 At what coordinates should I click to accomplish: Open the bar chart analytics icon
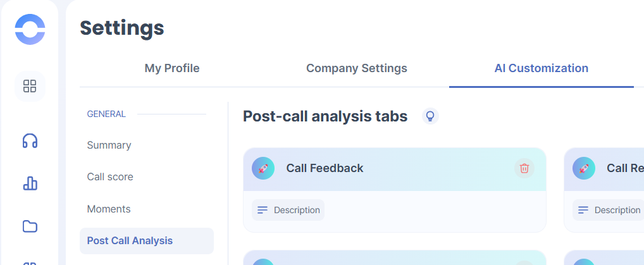30,183
